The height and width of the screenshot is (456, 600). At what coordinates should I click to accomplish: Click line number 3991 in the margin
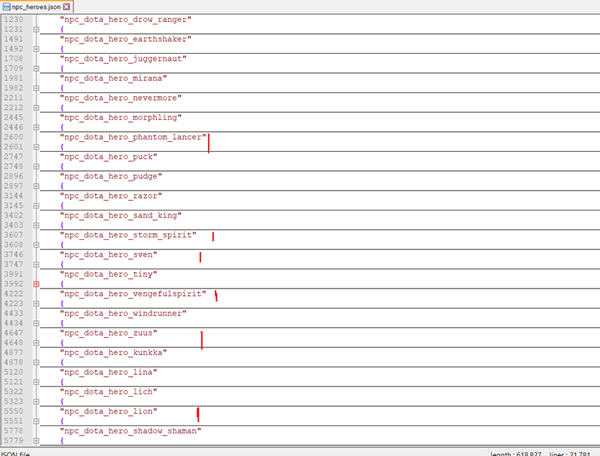point(13,274)
